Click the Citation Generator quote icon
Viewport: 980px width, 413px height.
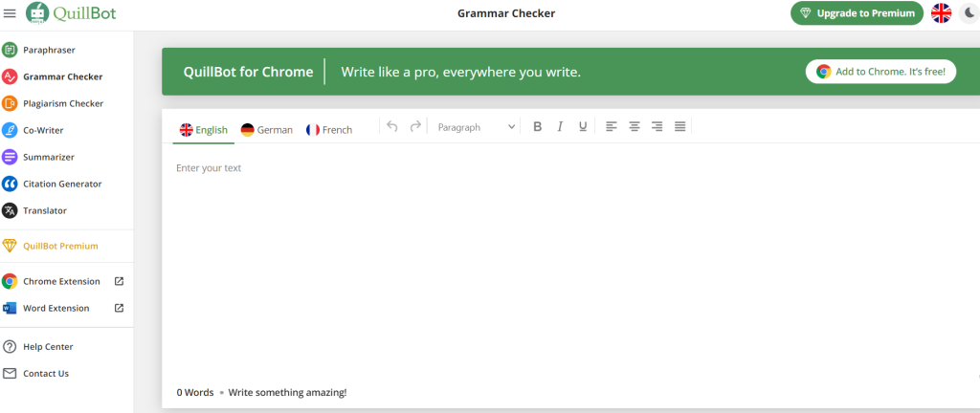(x=10, y=185)
